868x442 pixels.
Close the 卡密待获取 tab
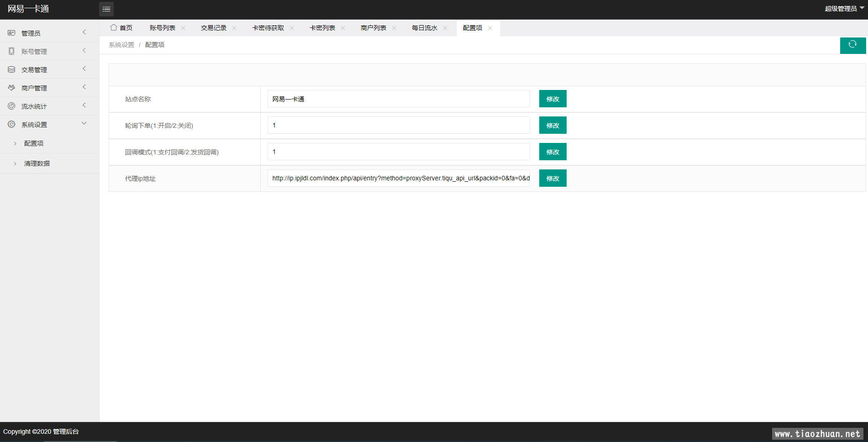(x=292, y=28)
